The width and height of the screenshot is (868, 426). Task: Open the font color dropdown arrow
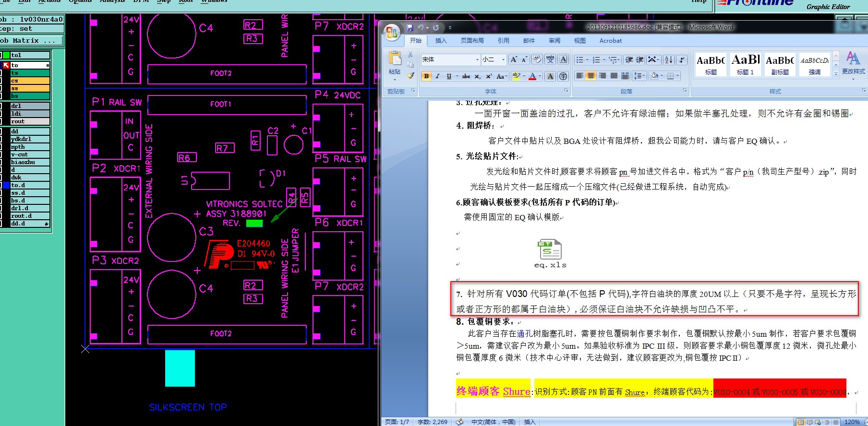coord(540,76)
